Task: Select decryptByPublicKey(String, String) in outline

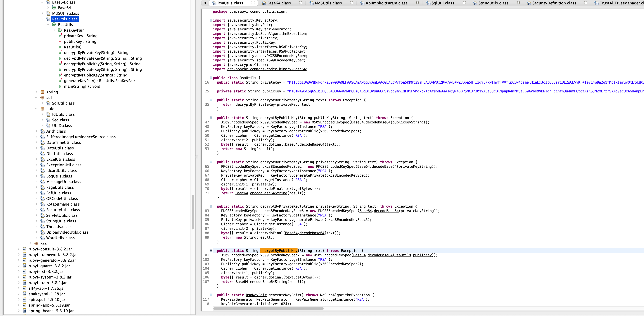Action: (102, 64)
